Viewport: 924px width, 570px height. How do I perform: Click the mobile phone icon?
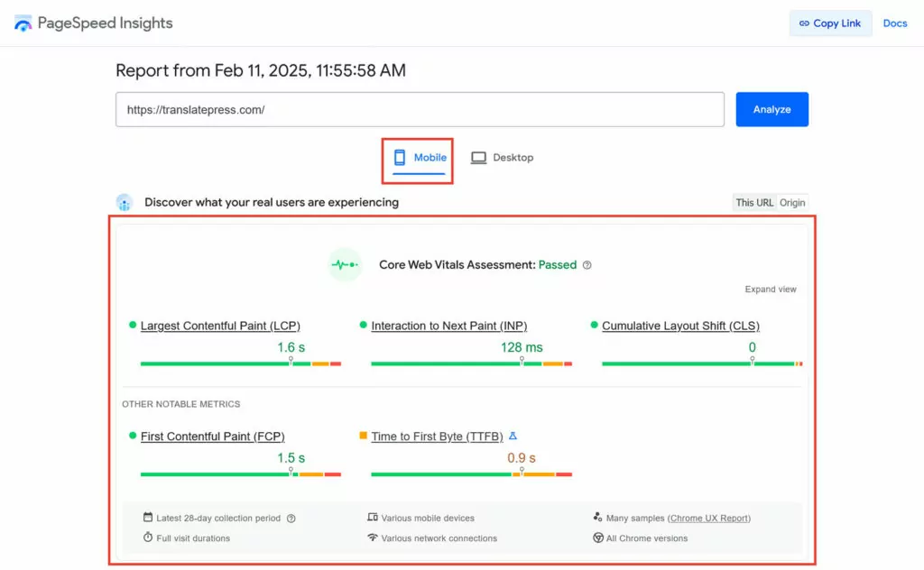400,157
